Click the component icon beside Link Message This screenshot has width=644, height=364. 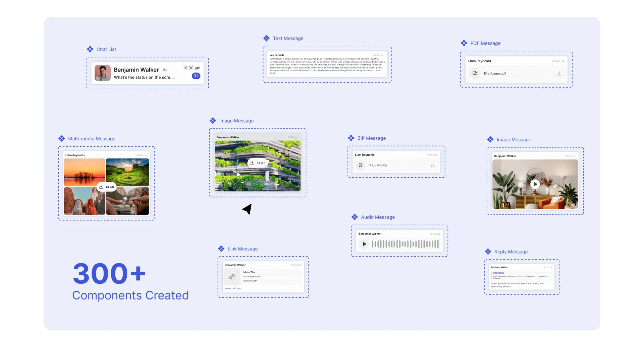click(221, 249)
